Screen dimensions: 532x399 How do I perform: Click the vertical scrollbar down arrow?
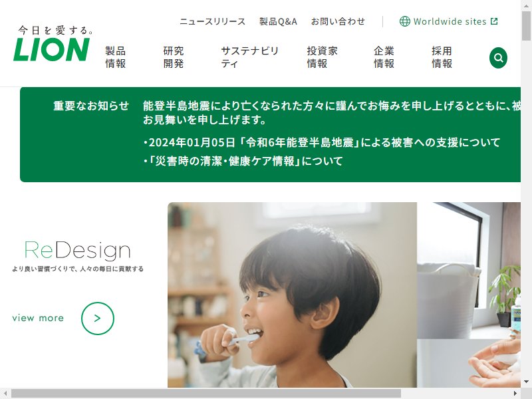click(526, 382)
